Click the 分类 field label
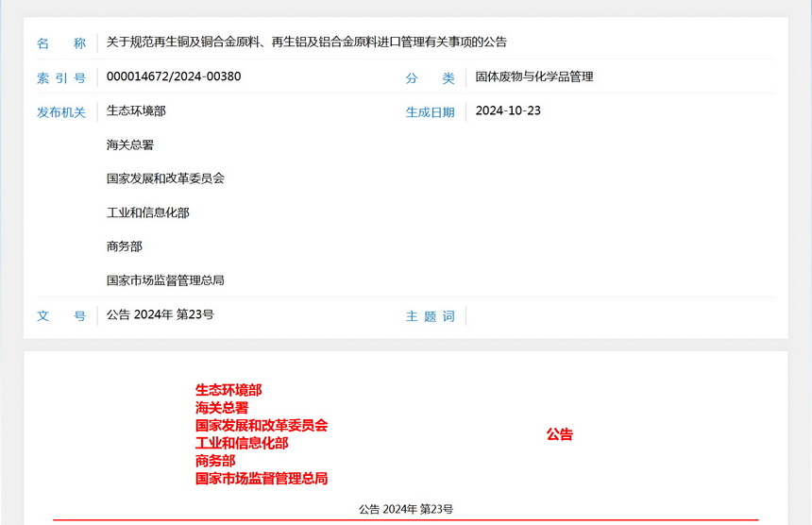This screenshot has height=525, width=812. tap(431, 78)
